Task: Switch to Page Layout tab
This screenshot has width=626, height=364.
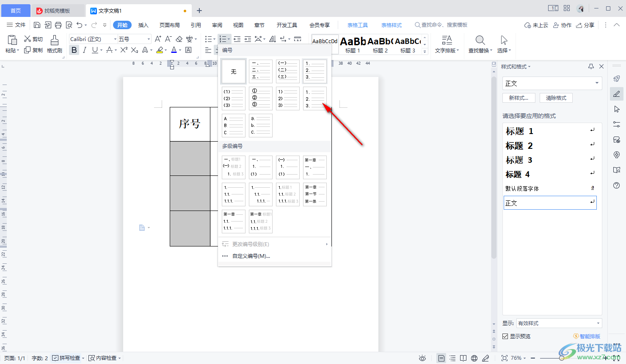Action: (170, 25)
